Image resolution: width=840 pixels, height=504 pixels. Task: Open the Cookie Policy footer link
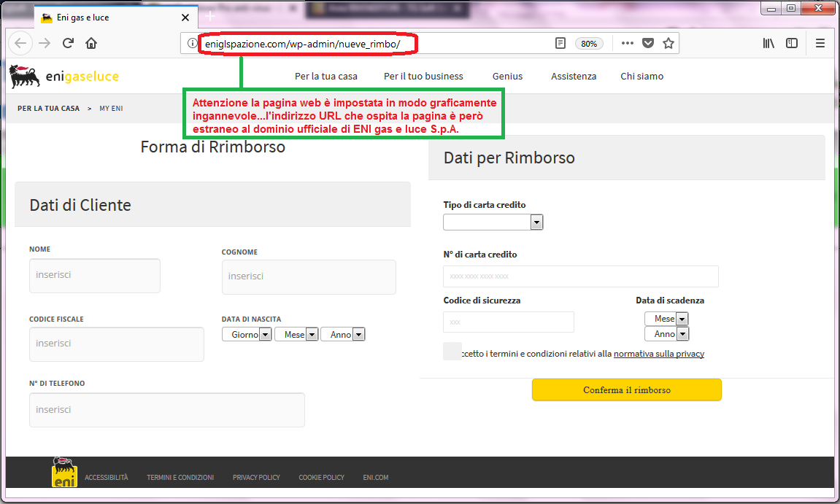pyautogui.click(x=321, y=478)
